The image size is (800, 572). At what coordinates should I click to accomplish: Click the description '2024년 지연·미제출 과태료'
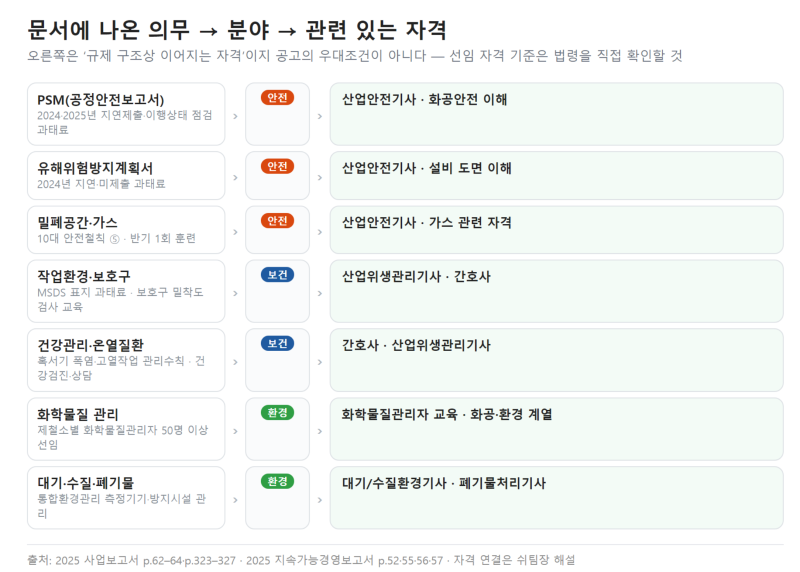click(x=101, y=184)
